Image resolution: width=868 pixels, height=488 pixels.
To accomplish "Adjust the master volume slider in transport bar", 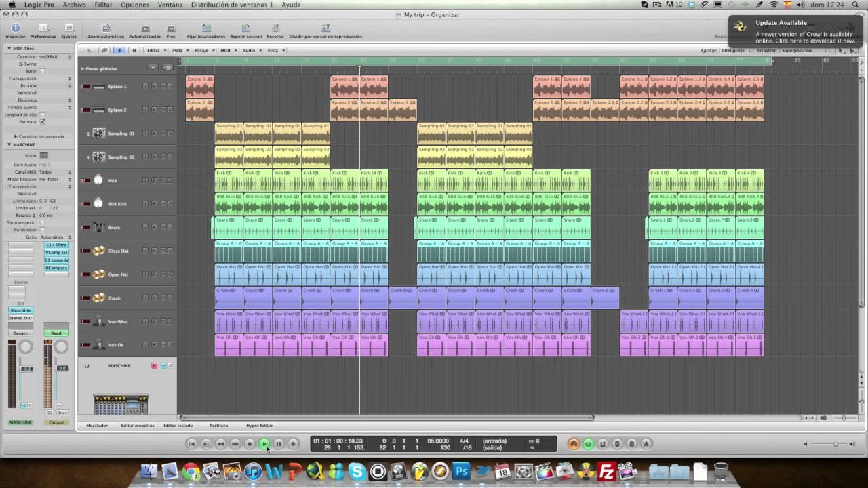I will click(835, 444).
